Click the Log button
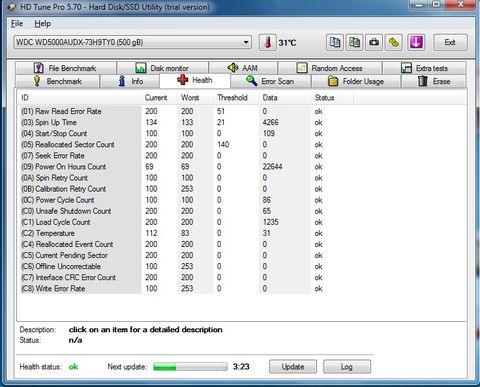The width and height of the screenshot is (480, 387). coord(347,367)
